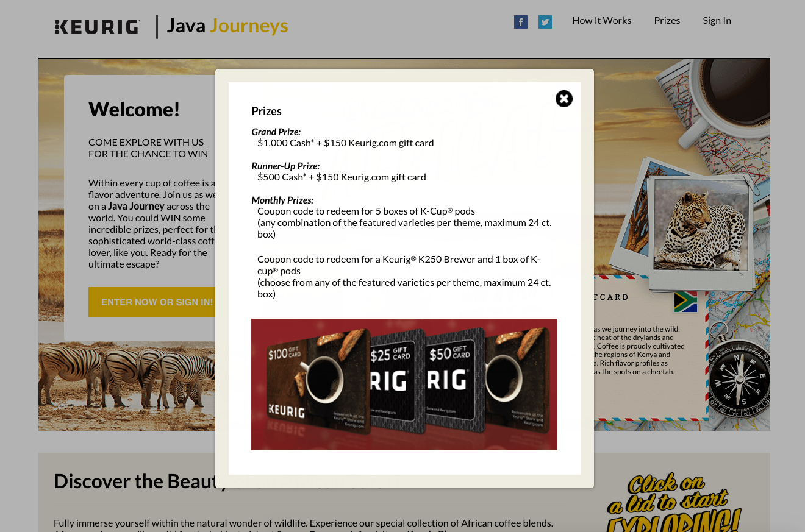Screen dimensions: 805x532
Task: Go to How It Works menu item
Action: point(601,21)
